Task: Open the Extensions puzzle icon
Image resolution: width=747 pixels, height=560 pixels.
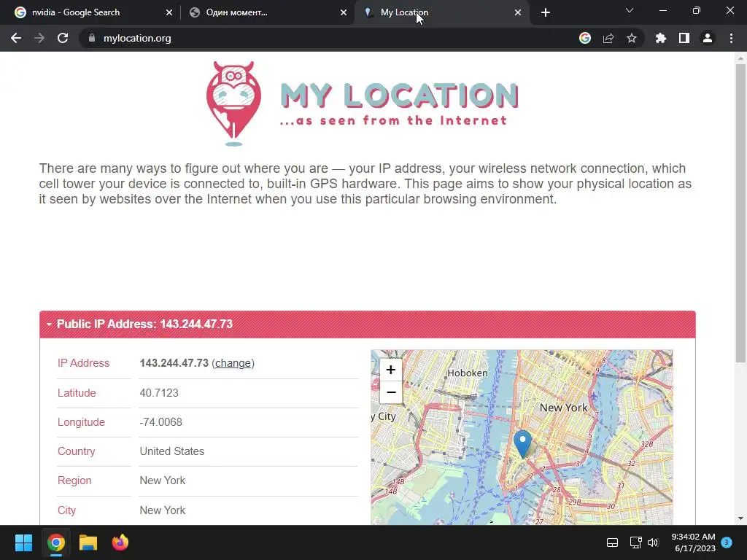Action: [x=661, y=38]
